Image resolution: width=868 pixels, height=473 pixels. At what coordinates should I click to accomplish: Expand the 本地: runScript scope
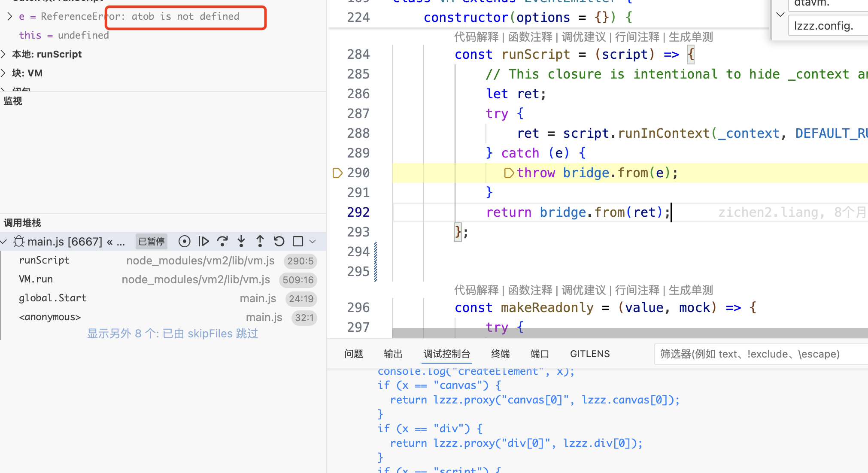click(x=3, y=54)
